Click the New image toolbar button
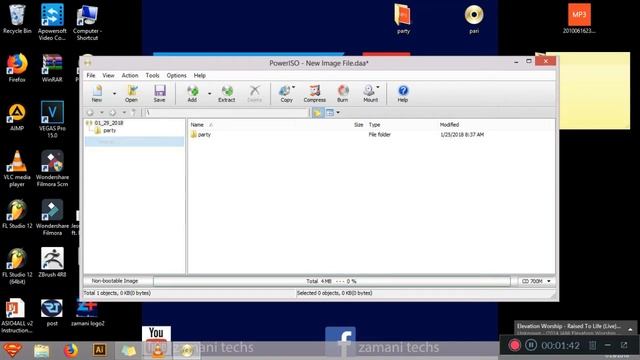This screenshot has height=360, width=640. click(97, 93)
